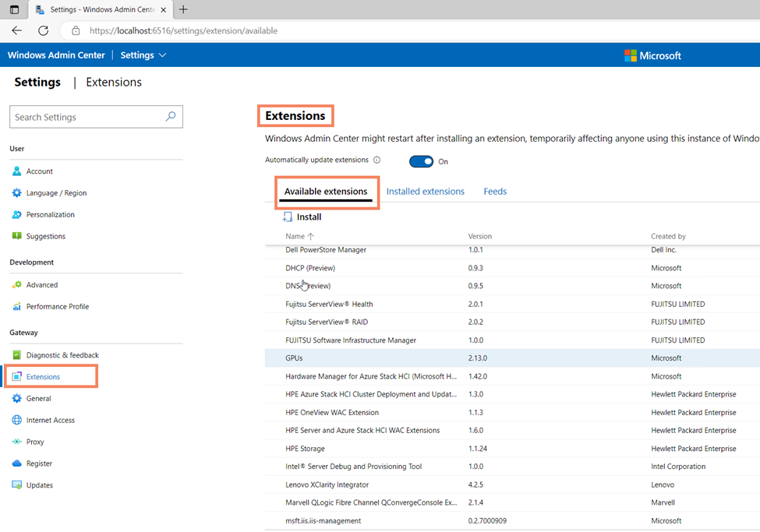Select the DHCP (Preview) extension row
The image size is (760, 532).
(x=512, y=268)
